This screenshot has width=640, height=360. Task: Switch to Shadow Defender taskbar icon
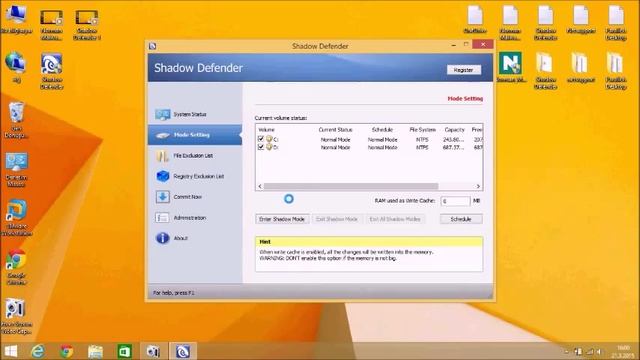(x=183, y=351)
